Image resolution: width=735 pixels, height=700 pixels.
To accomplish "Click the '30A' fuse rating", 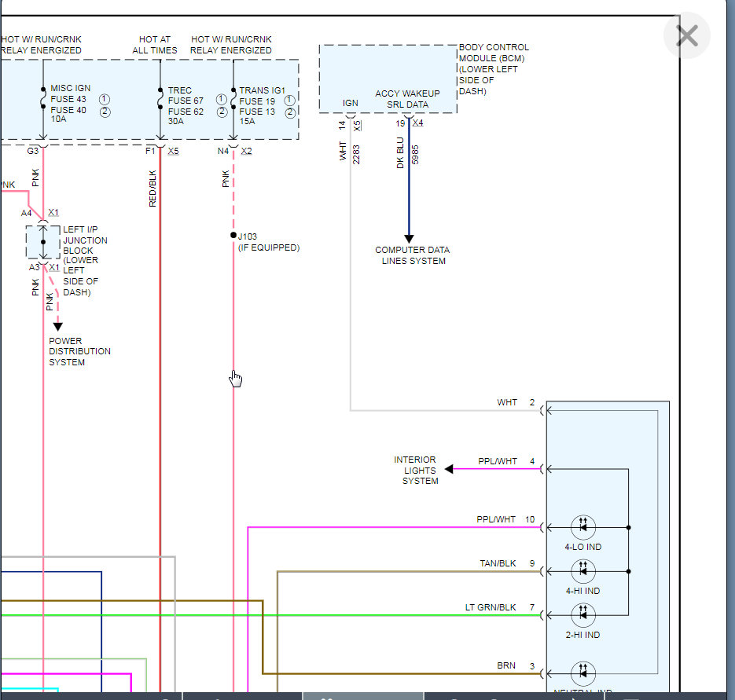I will 176,121.
